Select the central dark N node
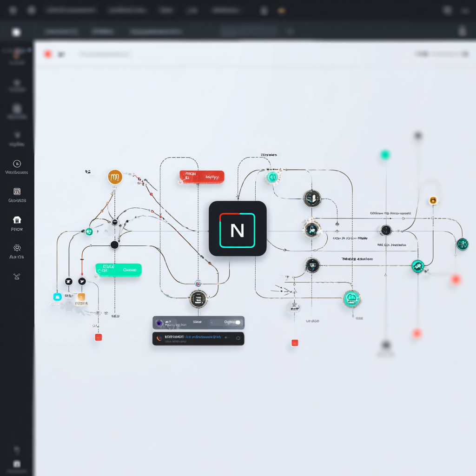The image size is (476, 476). pyautogui.click(x=238, y=229)
